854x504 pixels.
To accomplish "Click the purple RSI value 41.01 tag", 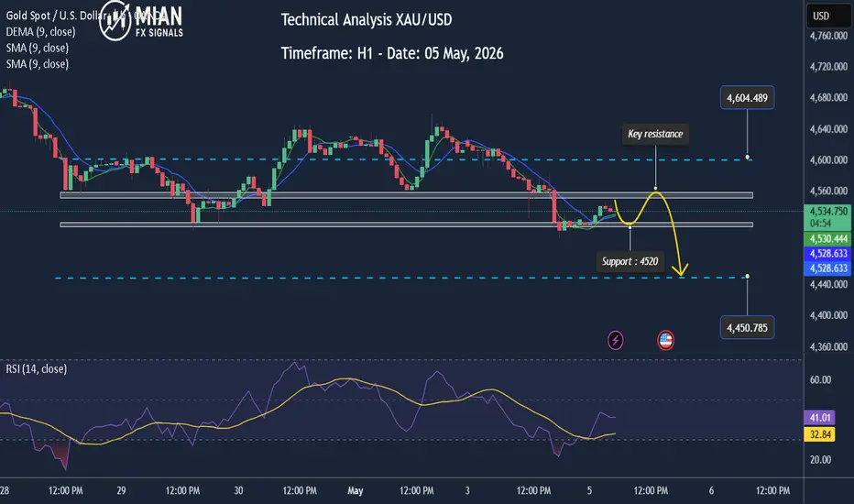I will point(820,417).
